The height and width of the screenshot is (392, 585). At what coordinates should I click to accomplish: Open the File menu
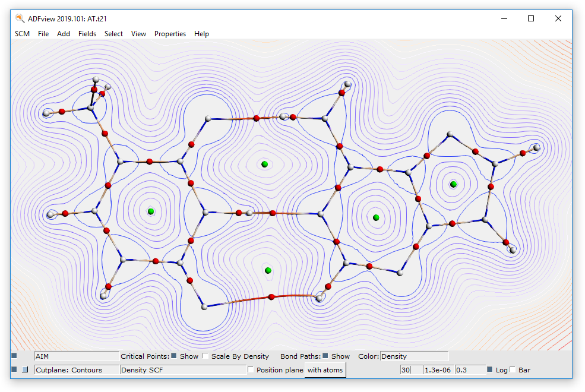(43, 34)
